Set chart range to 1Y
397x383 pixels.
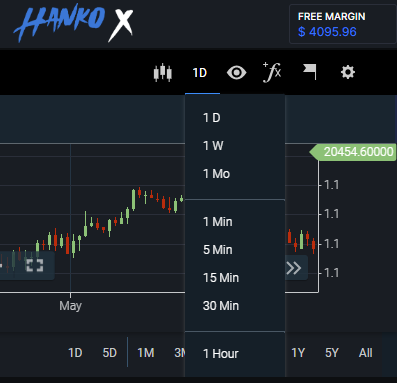click(x=298, y=353)
